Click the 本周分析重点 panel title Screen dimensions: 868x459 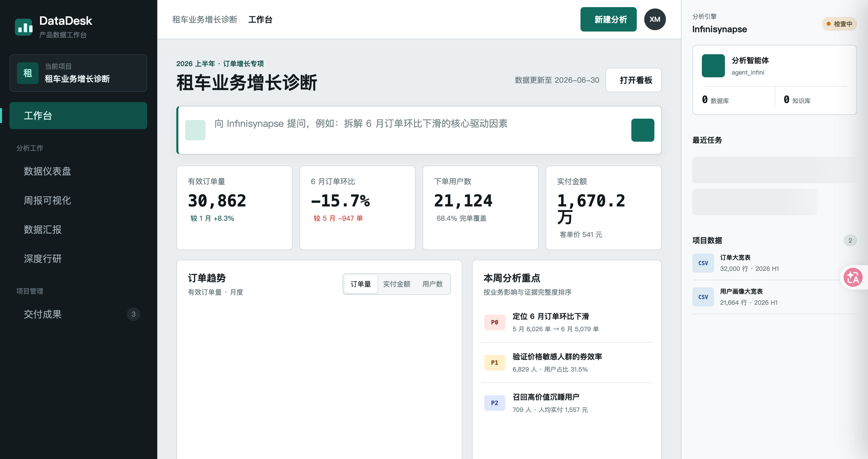512,278
